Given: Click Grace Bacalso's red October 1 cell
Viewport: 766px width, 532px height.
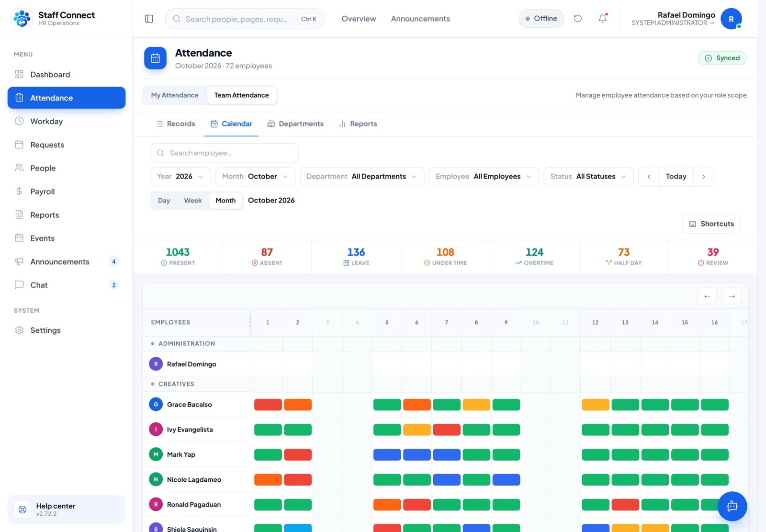Looking at the screenshot, I should coord(268,405).
